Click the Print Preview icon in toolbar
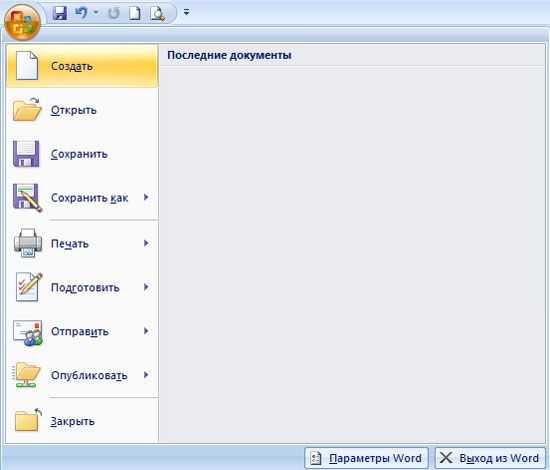The width and height of the screenshot is (550, 470). coord(157,13)
